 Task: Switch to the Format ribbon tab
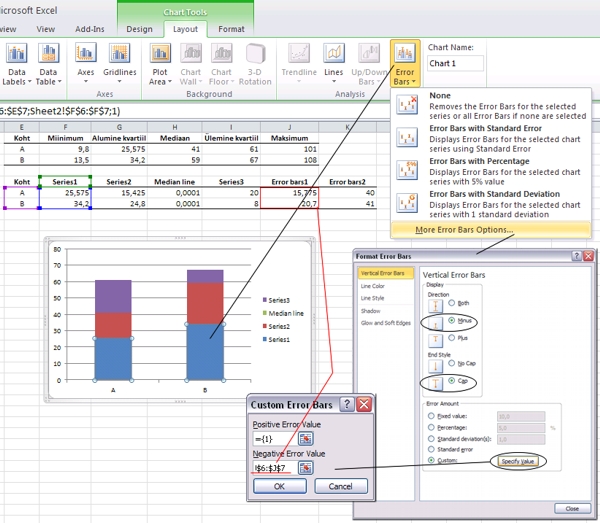(231, 29)
